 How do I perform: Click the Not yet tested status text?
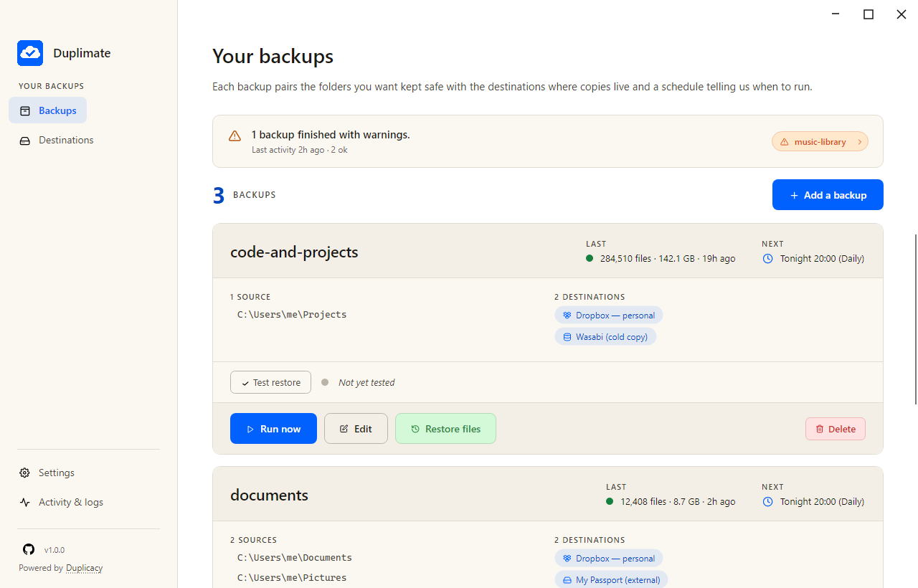[366, 382]
